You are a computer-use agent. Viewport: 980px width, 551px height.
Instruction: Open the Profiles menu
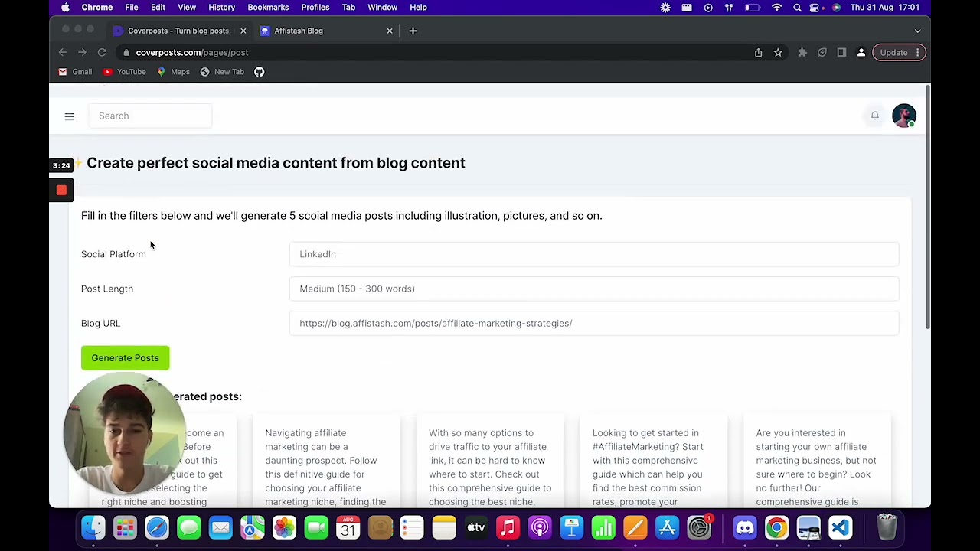click(x=315, y=8)
